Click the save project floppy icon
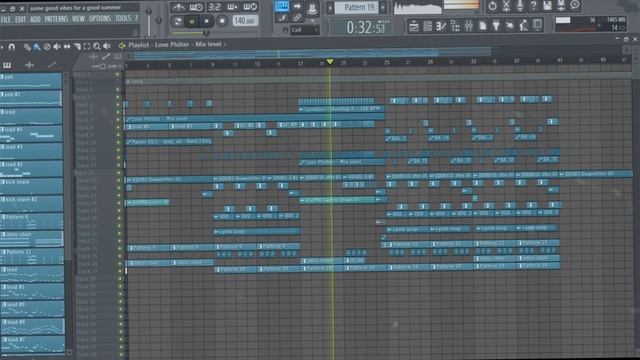The image size is (640, 360). tap(547, 6)
